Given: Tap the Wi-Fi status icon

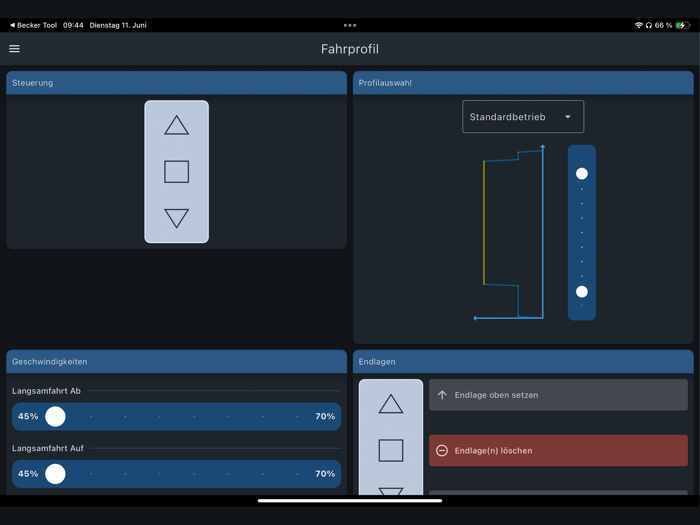Looking at the screenshot, I should click(x=639, y=25).
